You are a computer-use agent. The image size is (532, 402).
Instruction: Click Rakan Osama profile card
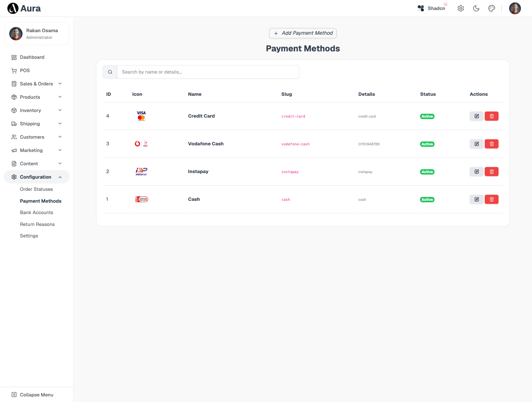tap(37, 34)
